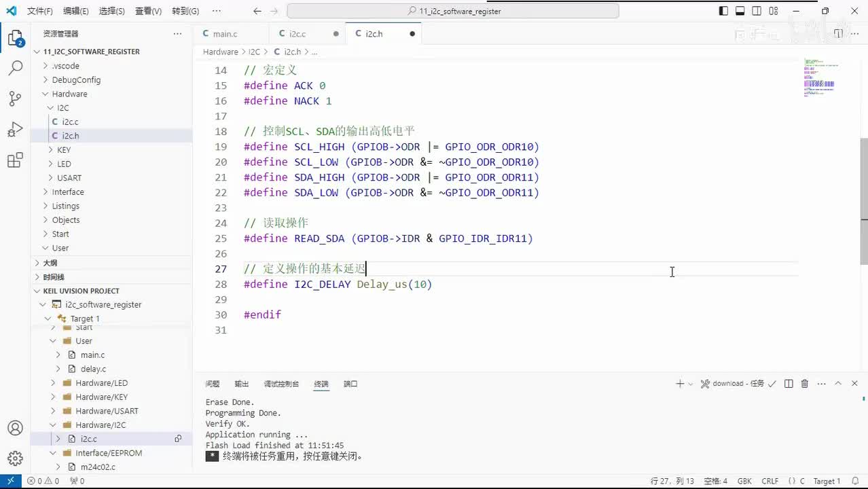868x489 pixels.
Task: Click the remote window indicator icon
Action: click(10, 481)
